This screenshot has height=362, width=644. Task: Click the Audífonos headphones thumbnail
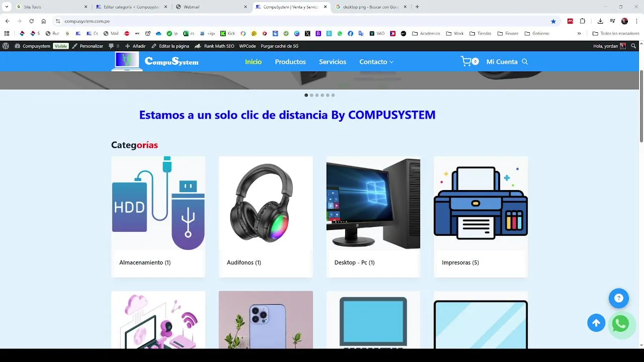pos(266,203)
